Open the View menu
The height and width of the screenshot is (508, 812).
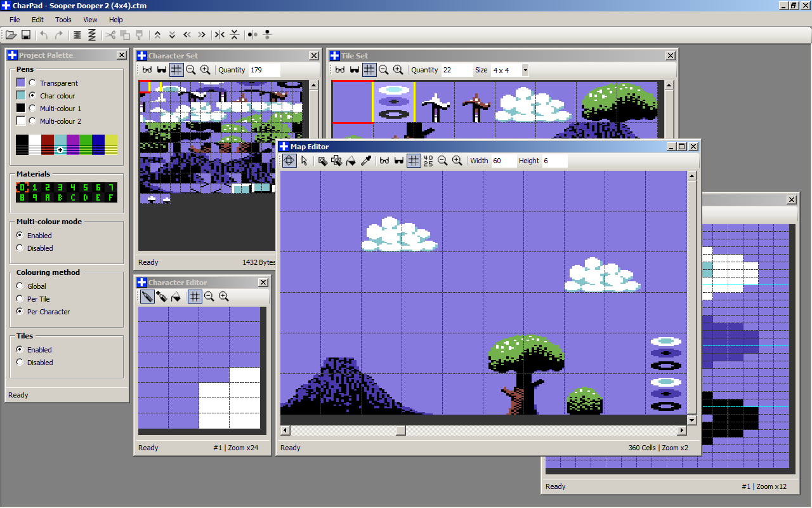pos(90,20)
